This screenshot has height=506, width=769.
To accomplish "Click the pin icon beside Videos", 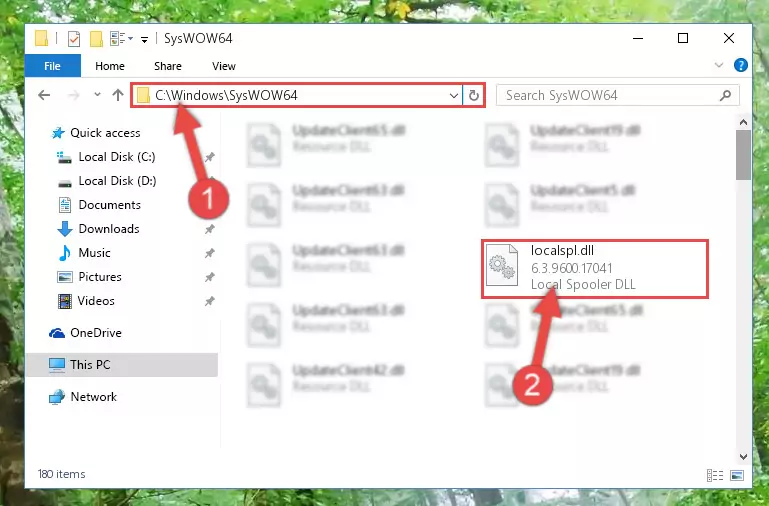I will pyautogui.click(x=209, y=301).
